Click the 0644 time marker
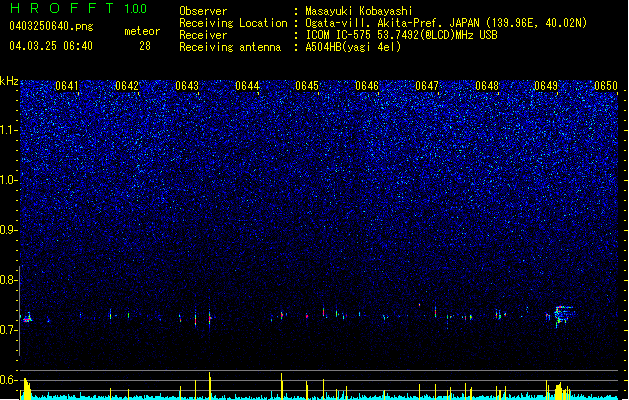The height and width of the screenshot is (400, 629). pyautogui.click(x=247, y=86)
